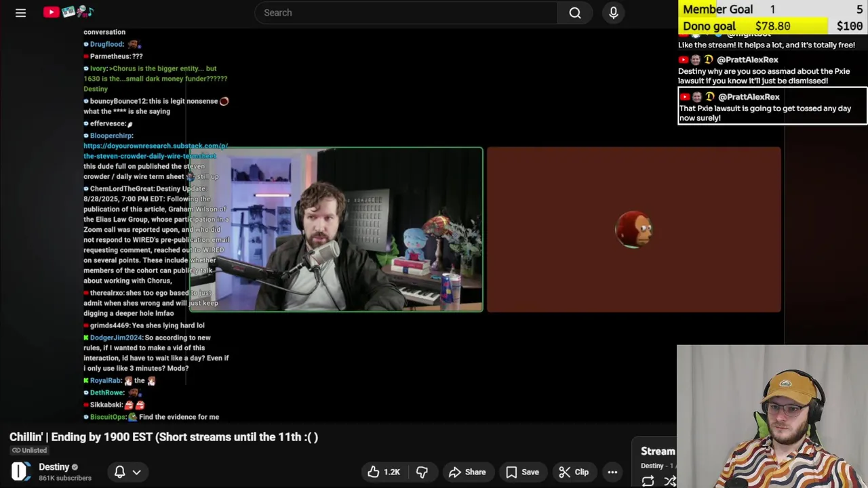The image size is (868, 488).
Task: Click therealrxo 'shes too ego based' message
Action: pyautogui.click(x=151, y=303)
